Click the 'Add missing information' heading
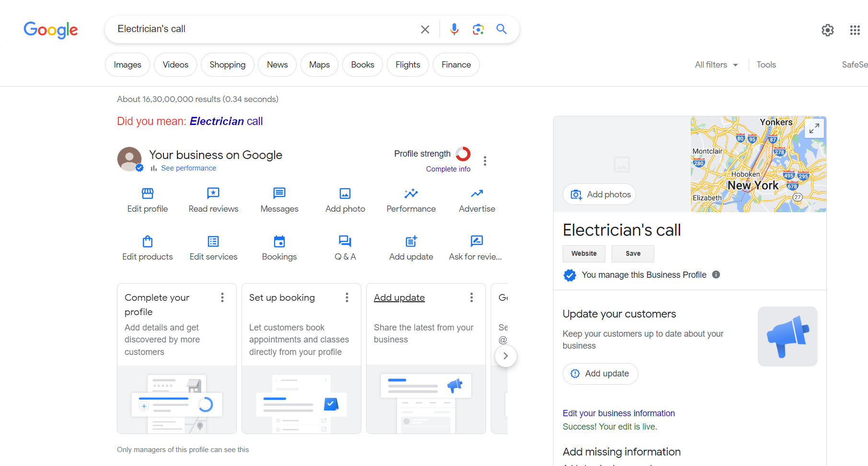868x466 pixels. 622,452
